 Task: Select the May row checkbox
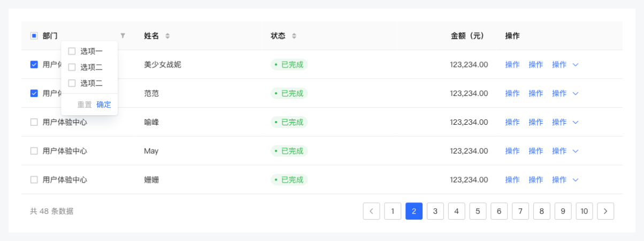[x=34, y=151]
